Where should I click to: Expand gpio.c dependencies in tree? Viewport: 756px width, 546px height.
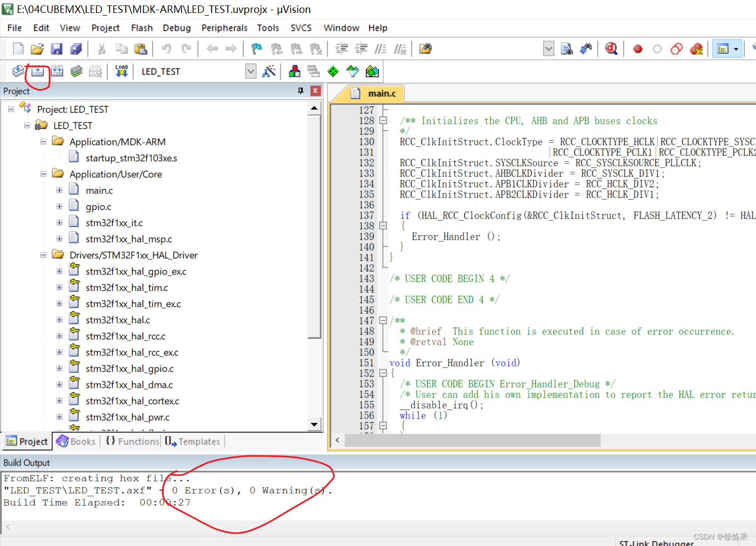click(x=59, y=206)
